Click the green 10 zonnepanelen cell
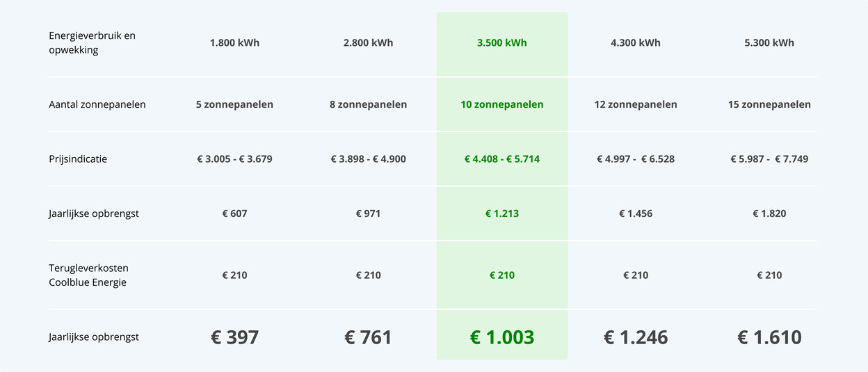 point(501,105)
